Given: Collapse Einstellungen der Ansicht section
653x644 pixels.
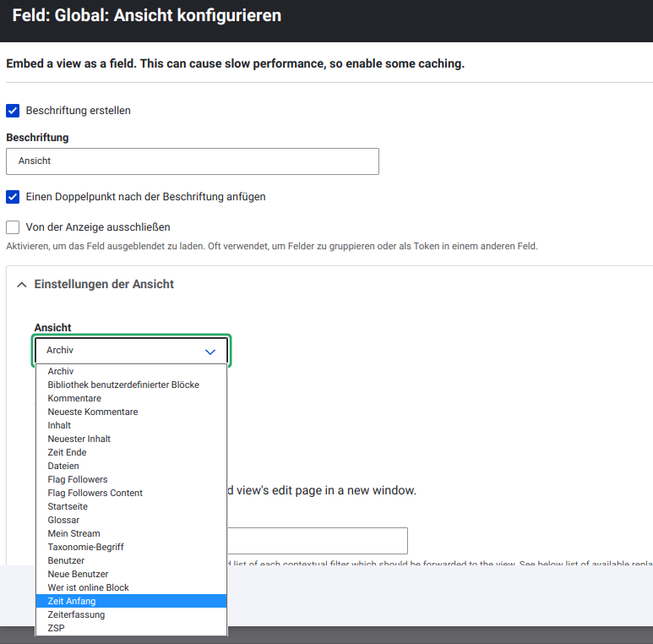Looking at the screenshot, I should tap(23, 285).
